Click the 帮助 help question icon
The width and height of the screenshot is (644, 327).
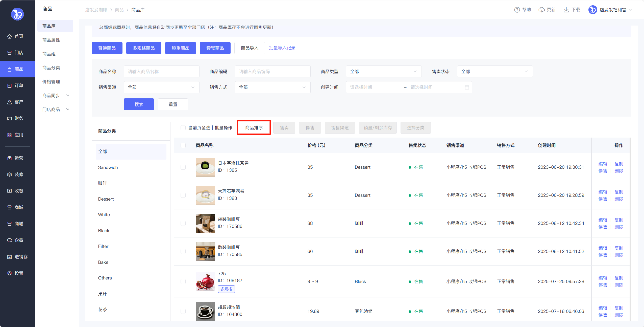(517, 10)
